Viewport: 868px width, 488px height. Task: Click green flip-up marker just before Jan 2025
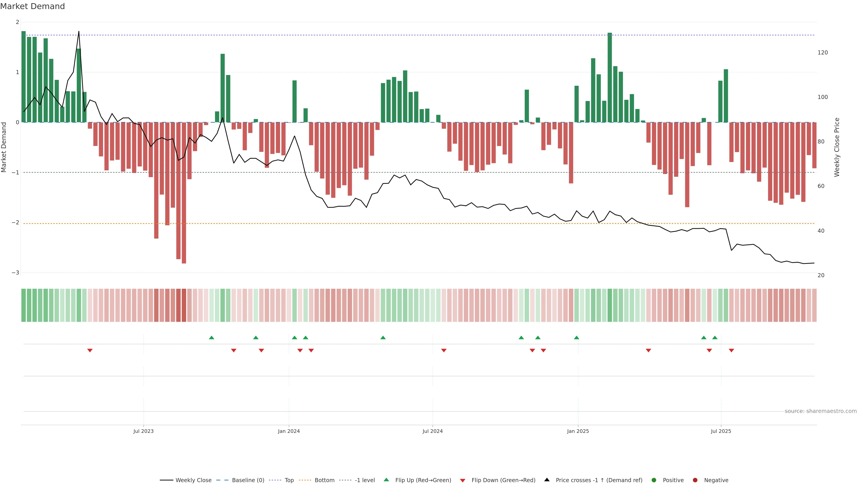[577, 338]
